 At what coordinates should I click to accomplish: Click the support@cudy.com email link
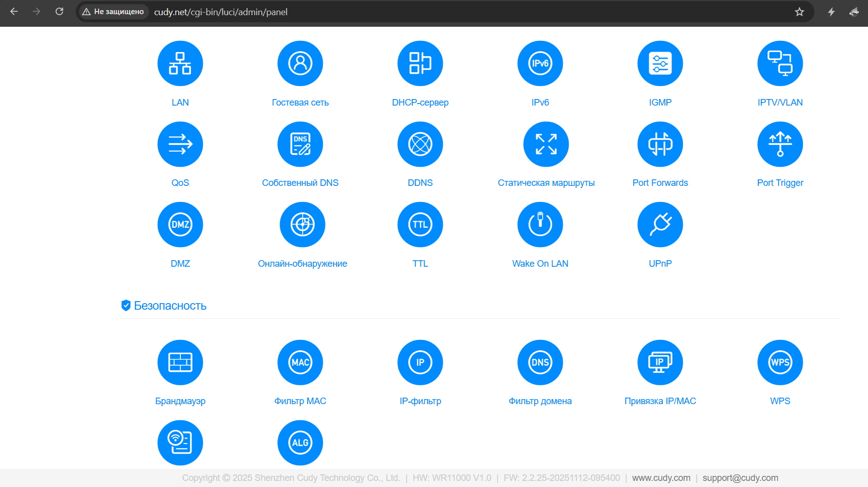click(x=740, y=478)
